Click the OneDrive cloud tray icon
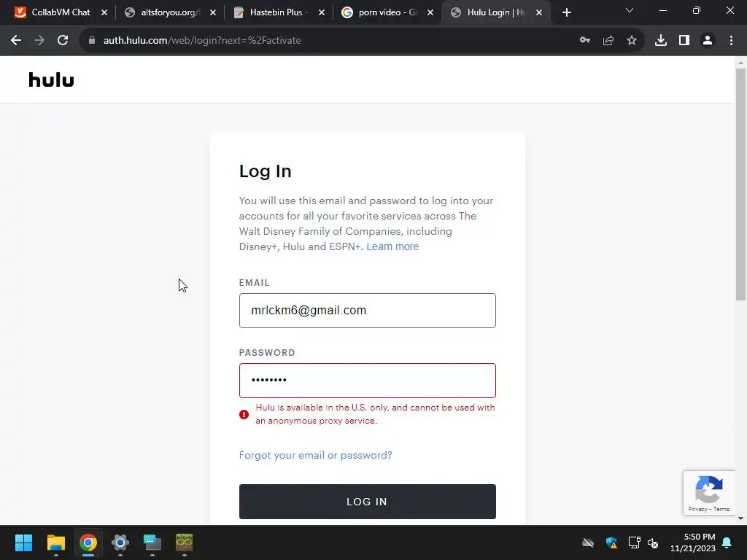Image resolution: width=747 pixels, height=560 pixels. [x=588, y=542]
